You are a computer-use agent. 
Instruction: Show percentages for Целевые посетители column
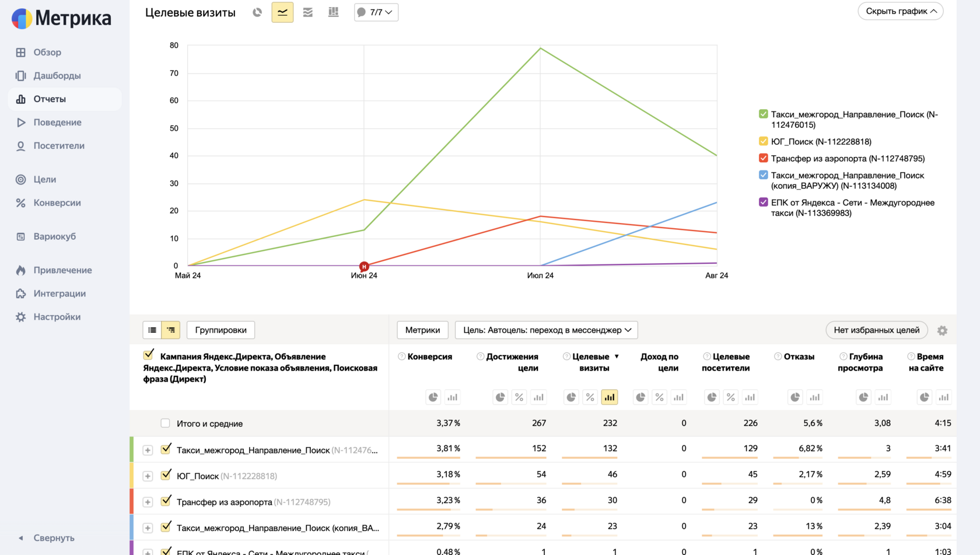[731, 397]
